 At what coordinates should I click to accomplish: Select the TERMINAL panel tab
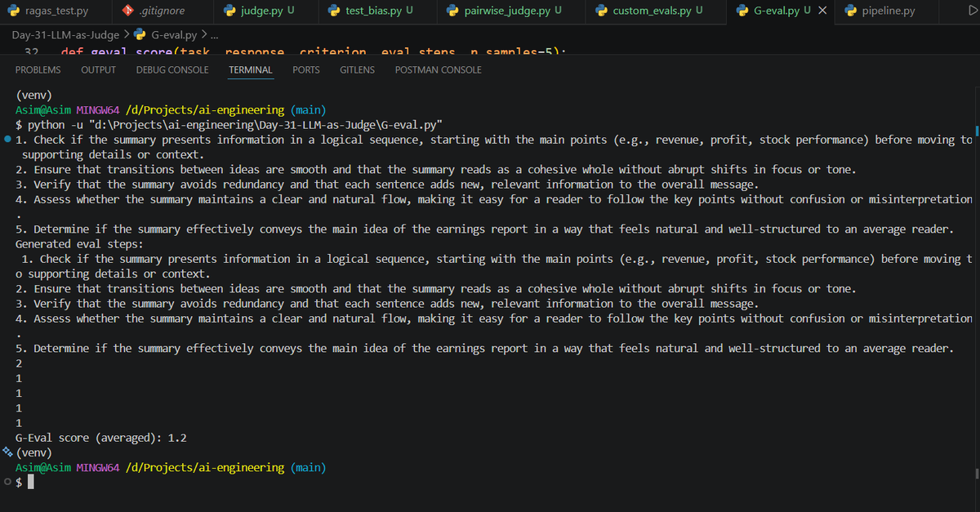tap(251, 70)
